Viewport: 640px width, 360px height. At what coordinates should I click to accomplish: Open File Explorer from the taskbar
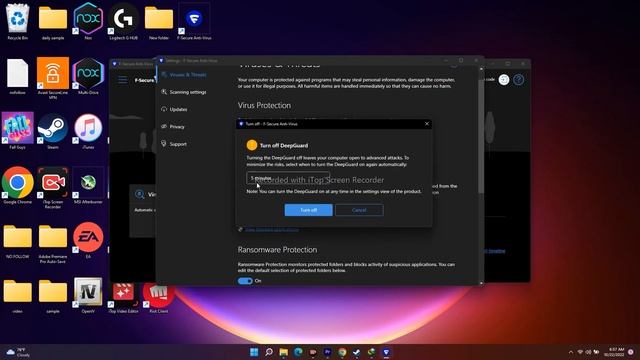click(283, 352)
